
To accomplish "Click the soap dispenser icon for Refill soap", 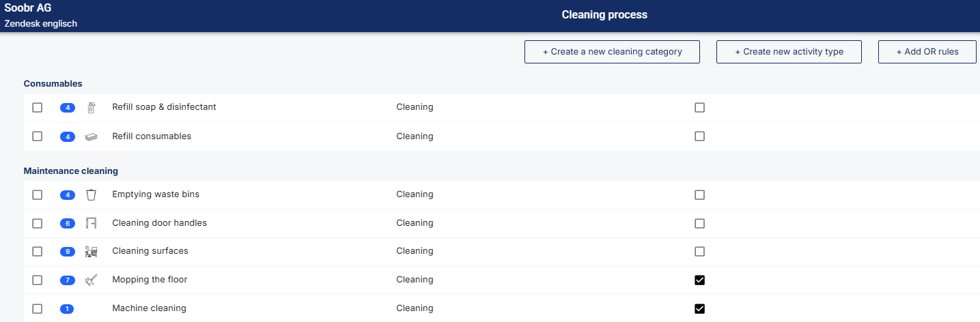I will [91, 107].
